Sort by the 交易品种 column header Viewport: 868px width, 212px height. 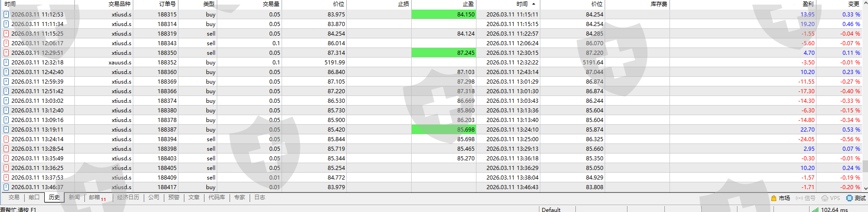[104, 4]
